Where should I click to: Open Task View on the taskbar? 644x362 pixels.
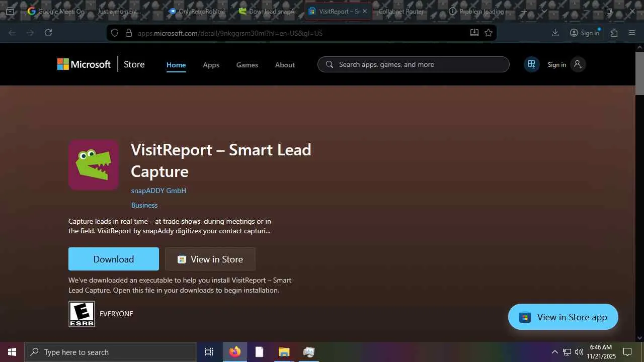tap(209, 352)
